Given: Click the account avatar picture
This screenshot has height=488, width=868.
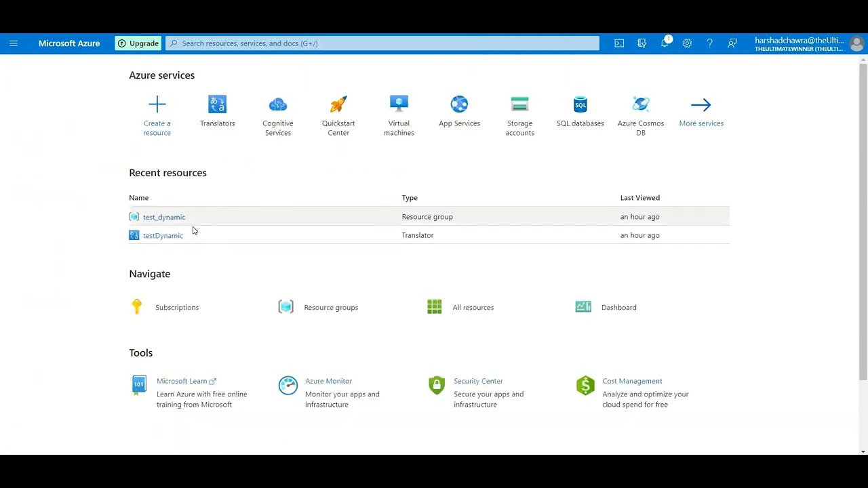Looking at the screenshot, I should pyautogui.click(x=856, y=44).
